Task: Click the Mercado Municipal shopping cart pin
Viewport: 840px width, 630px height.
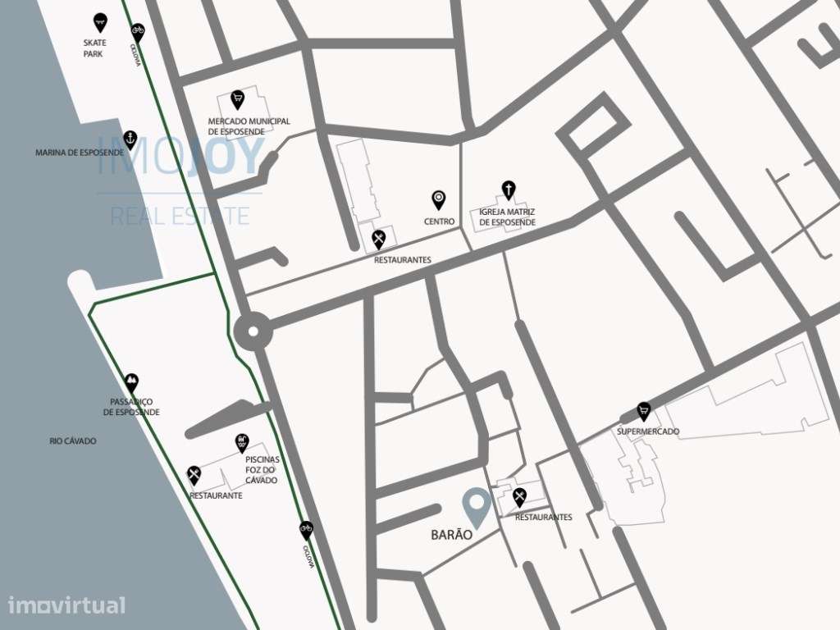Action: [x=237, y=99]
